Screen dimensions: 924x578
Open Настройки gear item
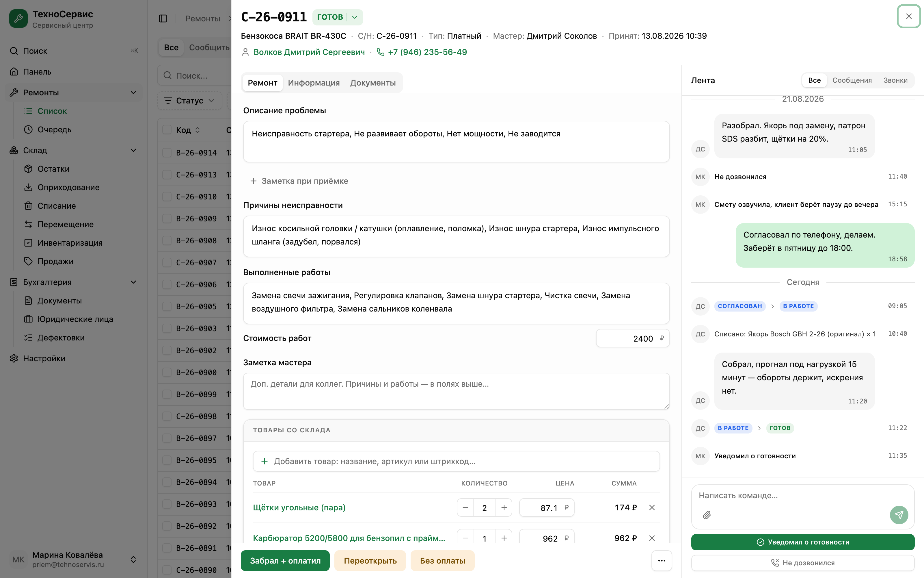(x=74, y=358)
